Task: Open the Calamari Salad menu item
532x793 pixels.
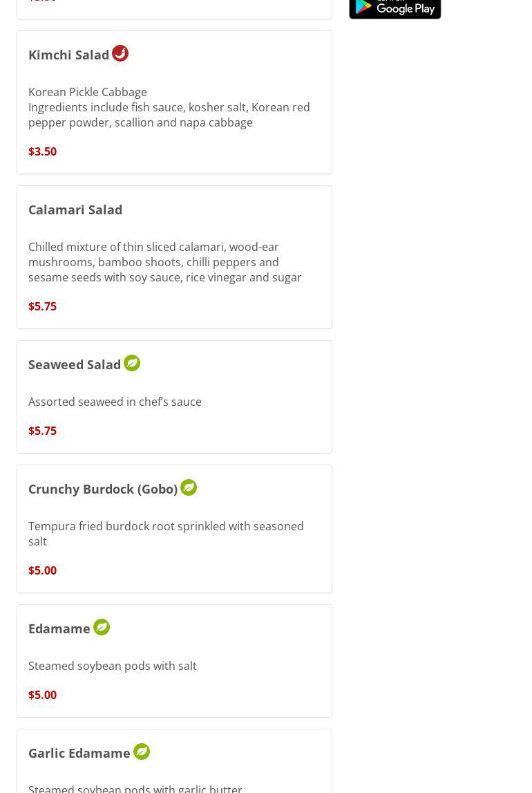Action: coord(75,209)
